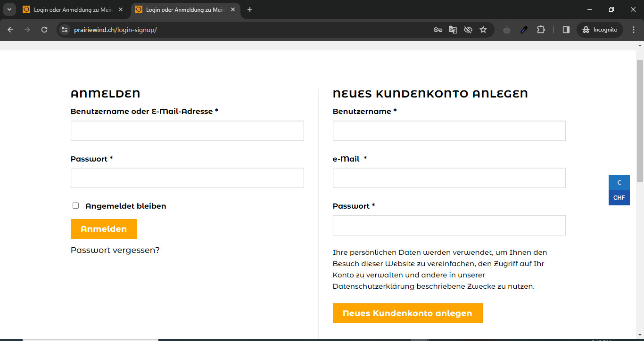Image resolution: width=644 pixels, height=341 pixels.
Task: Open the Extensions puzzle piece menu
Action: [x=541, y=30]
